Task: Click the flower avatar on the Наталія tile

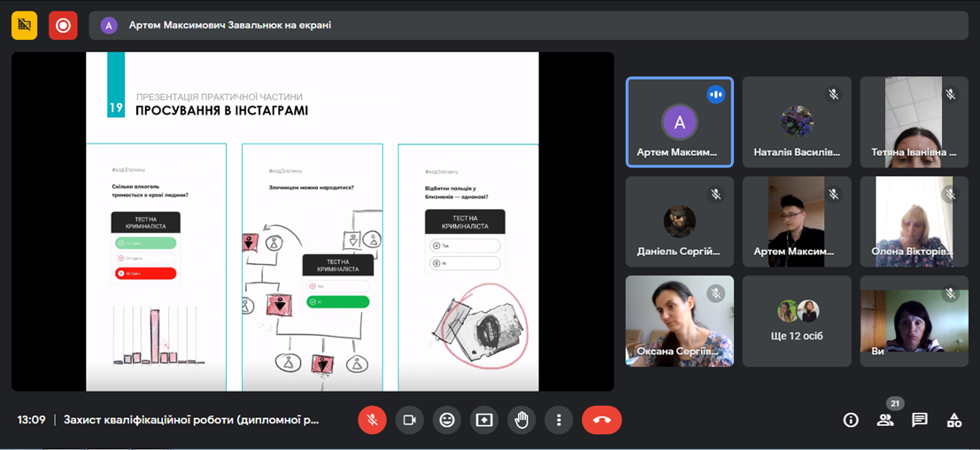Action: (797, 122)
